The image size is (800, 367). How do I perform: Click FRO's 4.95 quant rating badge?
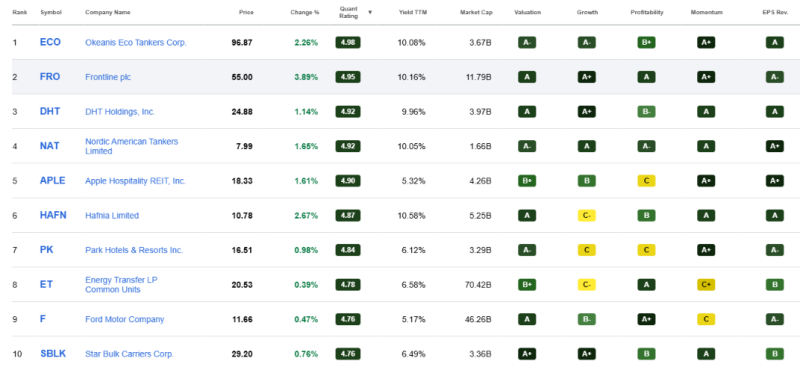click(348, 77)
